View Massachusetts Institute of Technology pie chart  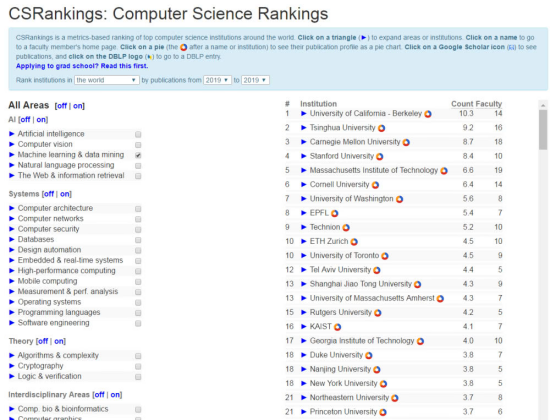point(444,171)
